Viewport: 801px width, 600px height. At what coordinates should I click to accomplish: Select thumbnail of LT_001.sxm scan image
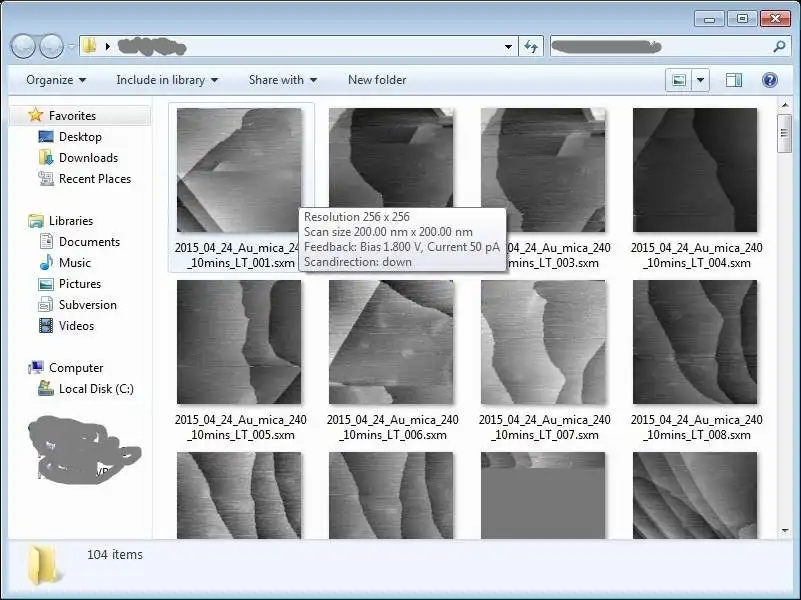click(x=239, y=170)
